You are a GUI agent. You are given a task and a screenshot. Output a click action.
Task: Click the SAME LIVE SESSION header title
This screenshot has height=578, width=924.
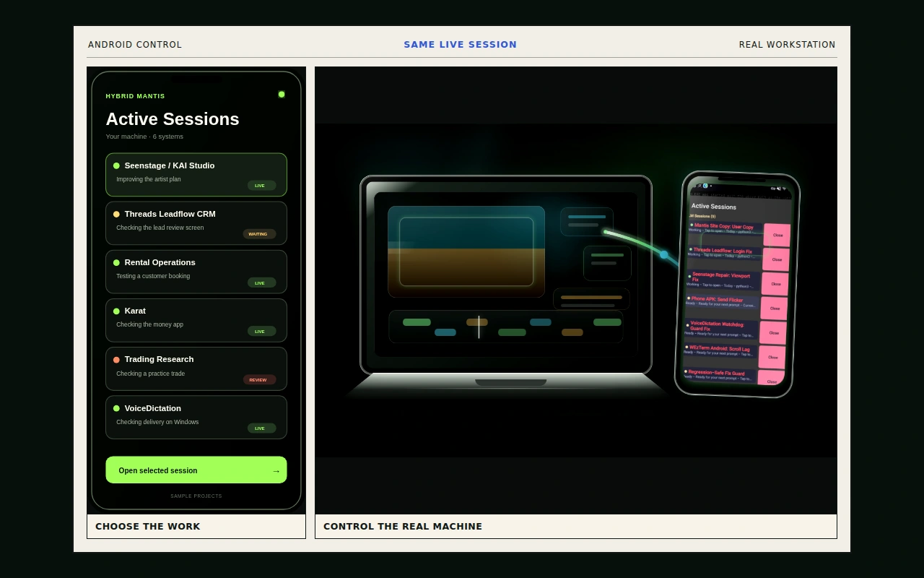pos(461,45)
